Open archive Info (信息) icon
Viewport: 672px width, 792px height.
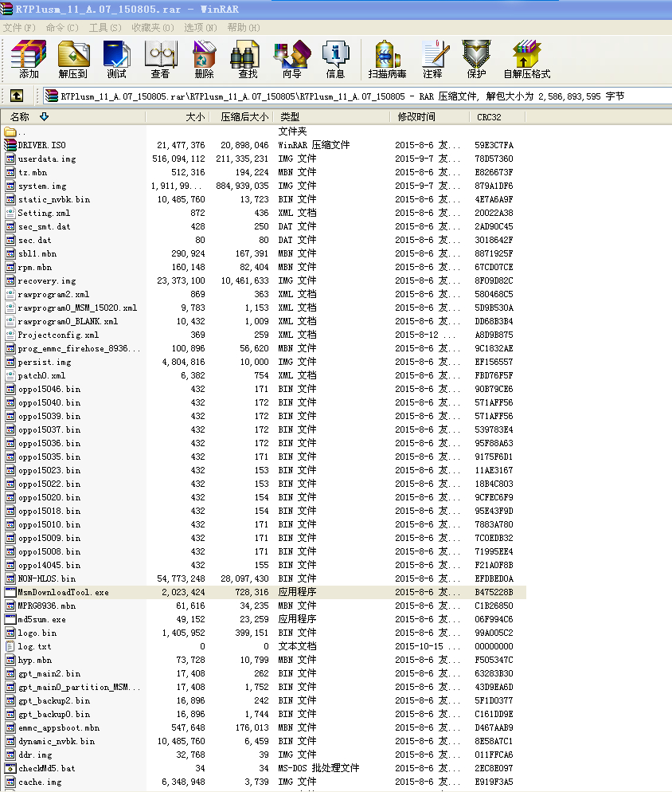pyautogui.click(x=335, y=59)
